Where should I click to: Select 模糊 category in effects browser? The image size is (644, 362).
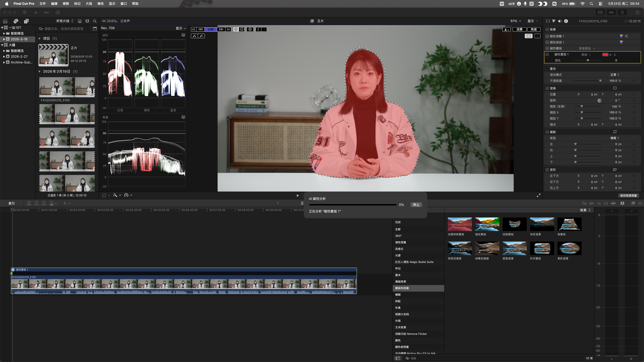398,295
